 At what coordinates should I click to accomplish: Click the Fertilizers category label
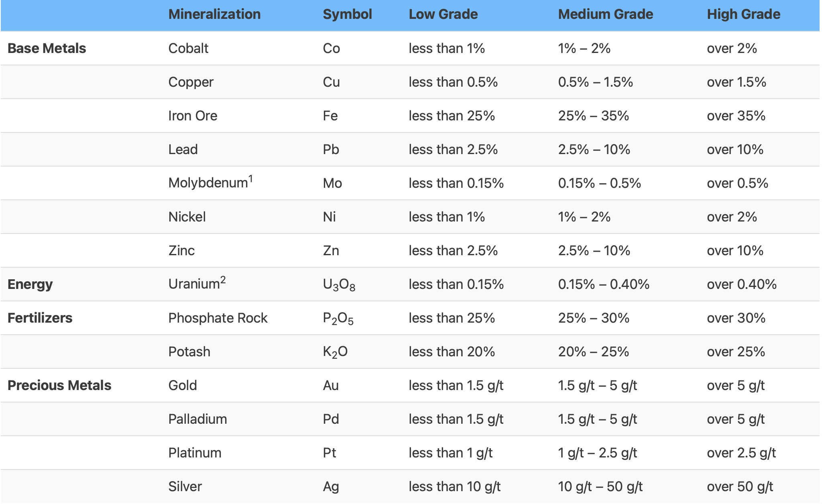(x=40, y=318)
